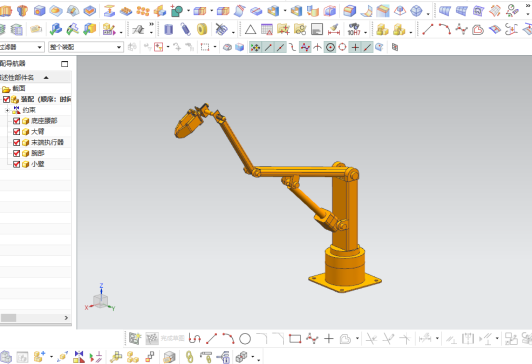Select the rectangle tool in sketch toolbar

click(295, 339)
